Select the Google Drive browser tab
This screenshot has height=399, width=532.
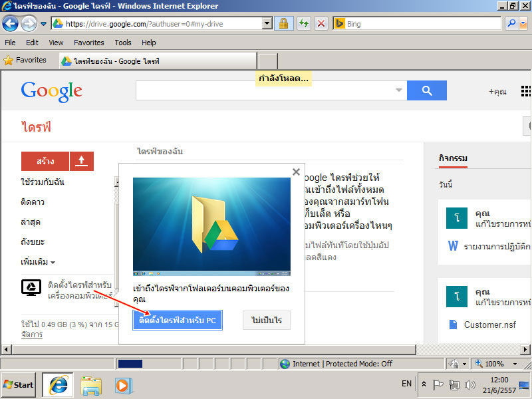pyautogui.click(x=158, y=61)
